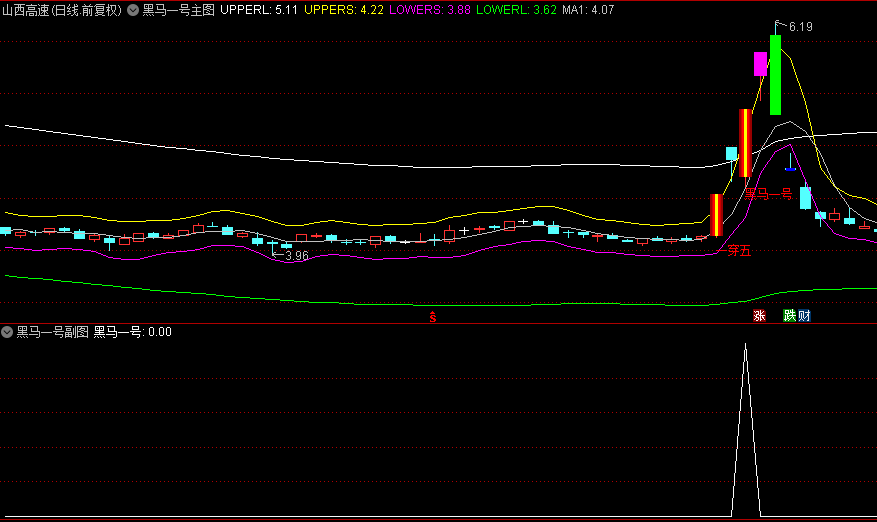Click the red 涨 marker icon

point(759,316)
